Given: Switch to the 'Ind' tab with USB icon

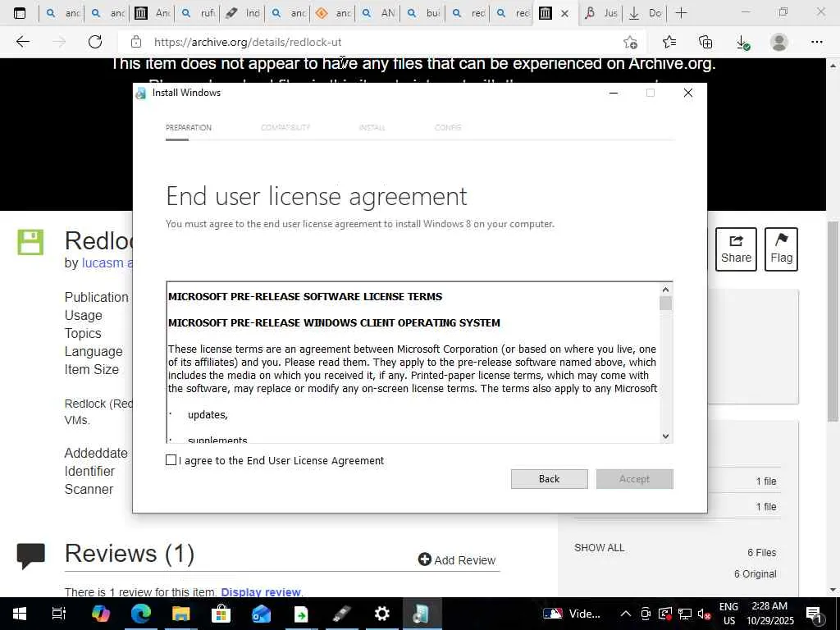Looking at the screenshot, I should (x=242, y=13).
